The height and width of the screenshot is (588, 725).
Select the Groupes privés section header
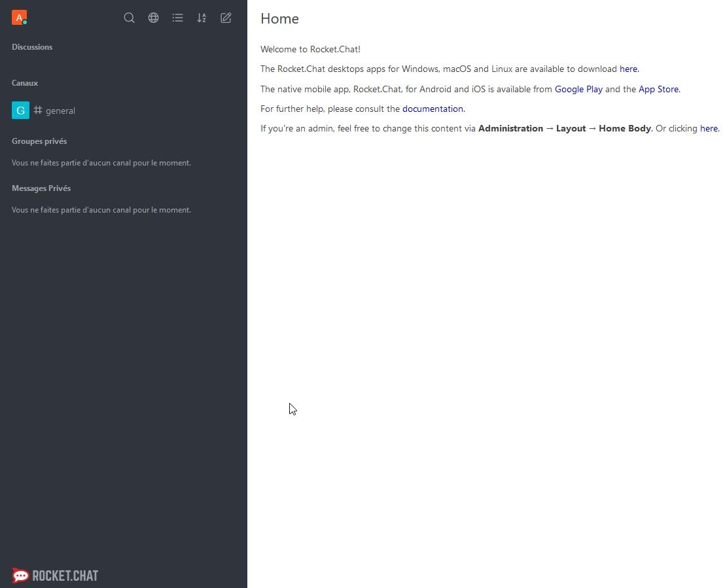click(39, 141)
